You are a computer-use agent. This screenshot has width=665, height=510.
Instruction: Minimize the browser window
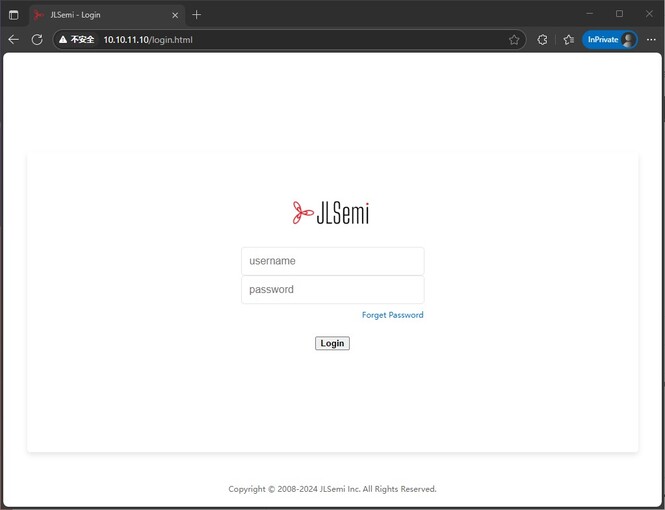pyautogui.click(x=590, y=14)
